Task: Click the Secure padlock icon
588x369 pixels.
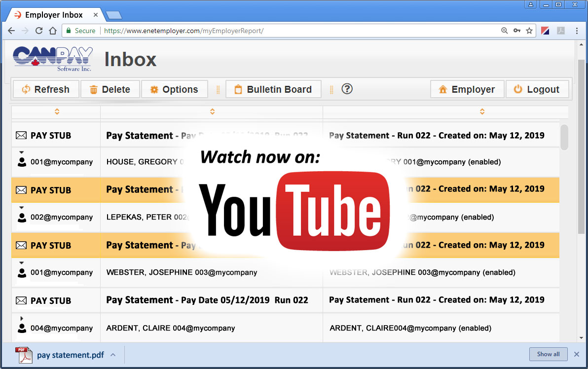Action: tap(69, 31)
